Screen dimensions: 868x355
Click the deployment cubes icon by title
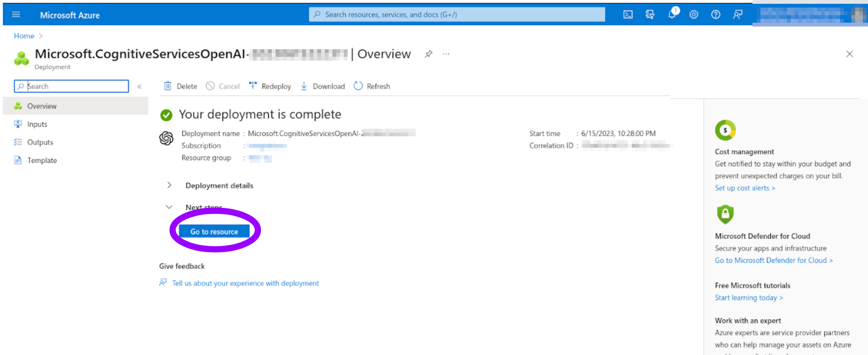[21, 58]
